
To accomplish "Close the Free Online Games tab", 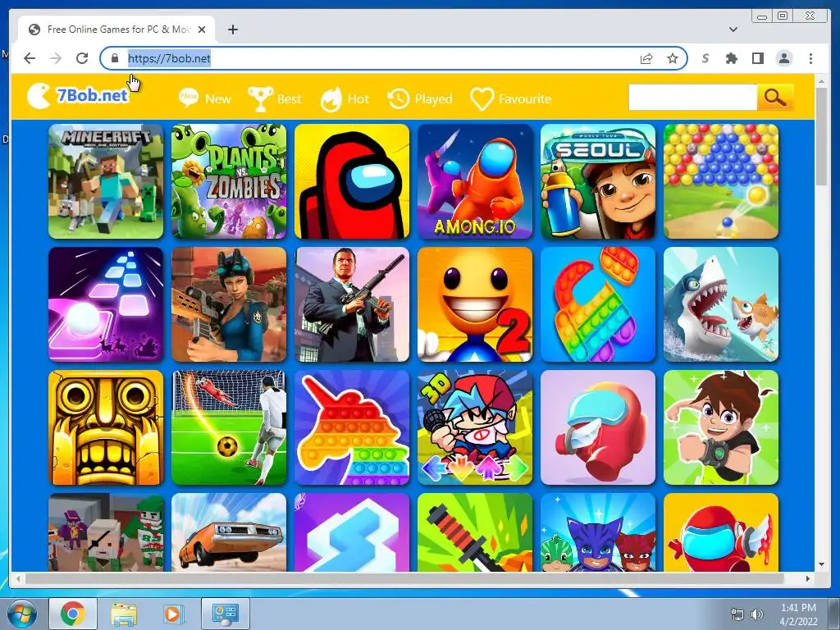I will [x=202, y=30].
